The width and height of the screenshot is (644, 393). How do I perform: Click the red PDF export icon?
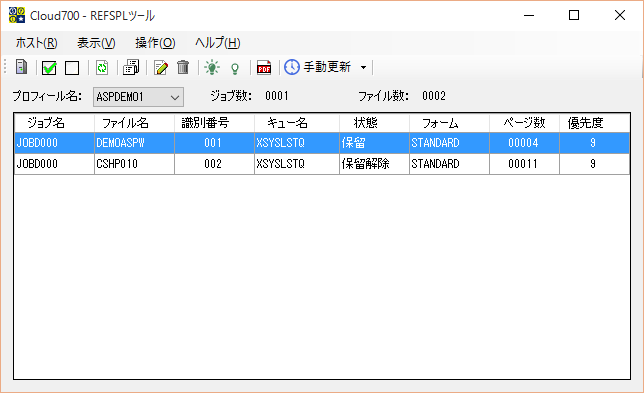coord(264,67)
